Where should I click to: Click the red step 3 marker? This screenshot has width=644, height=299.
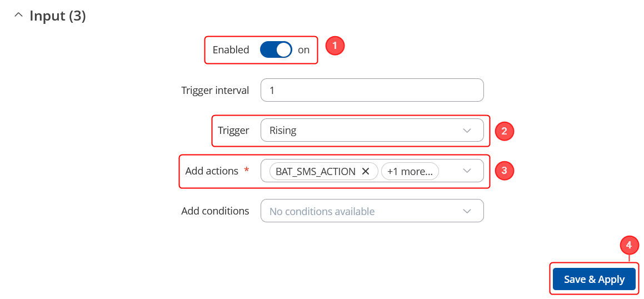[504, 171]
